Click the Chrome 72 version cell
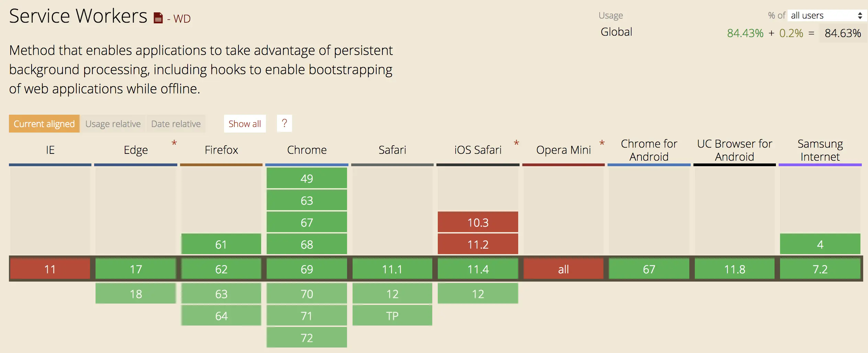This screenshot has height=353, width=868. [x=307, y=338]
